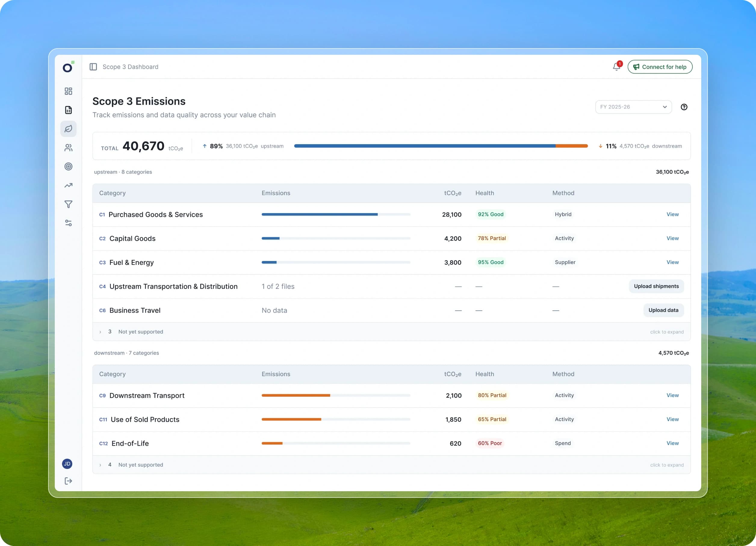Click the Connect for help button
Viewport: 756px width, 546px height.
click(x=660, y=67)
